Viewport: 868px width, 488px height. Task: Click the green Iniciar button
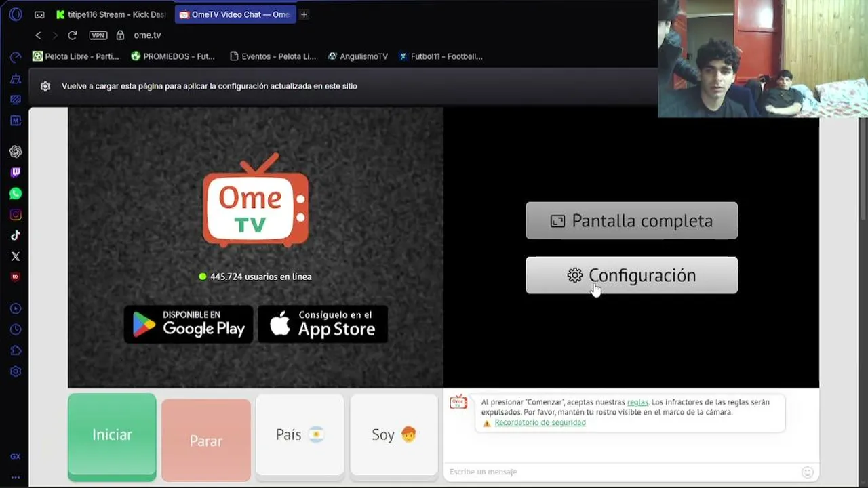112,437
